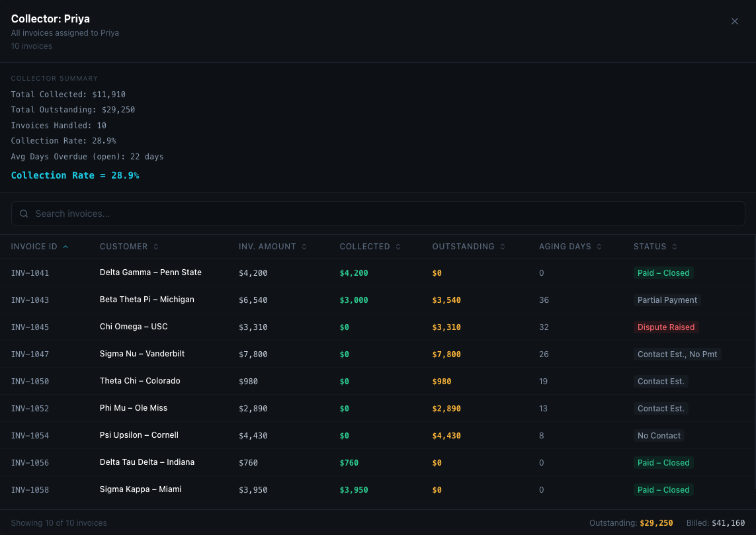Click the No Contact status badge
The height and width of the screenshot is (535, 756).
coord(659,435)
